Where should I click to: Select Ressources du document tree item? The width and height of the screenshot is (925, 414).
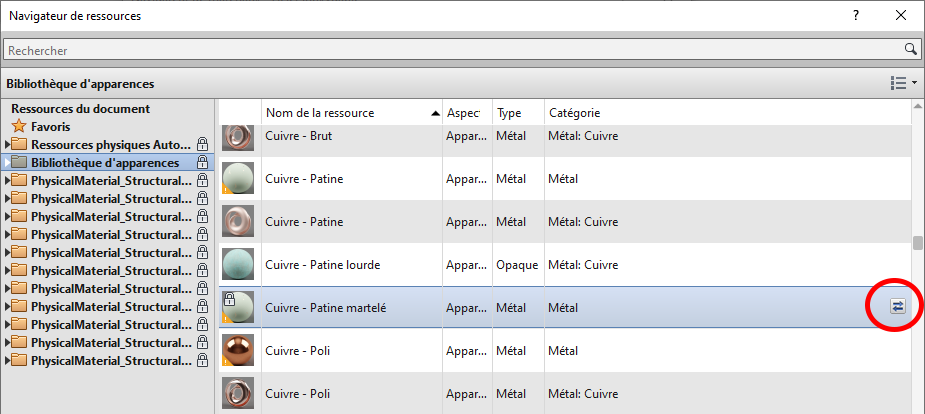(x=80, y=109)
